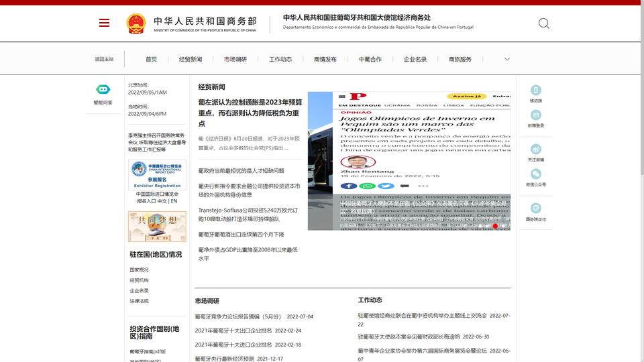This screenshot has height=362, width=644.
Task: Open 葡萄牙竞争力论坛报告摘编（5月份）
Action: click(x=237, y=316)
